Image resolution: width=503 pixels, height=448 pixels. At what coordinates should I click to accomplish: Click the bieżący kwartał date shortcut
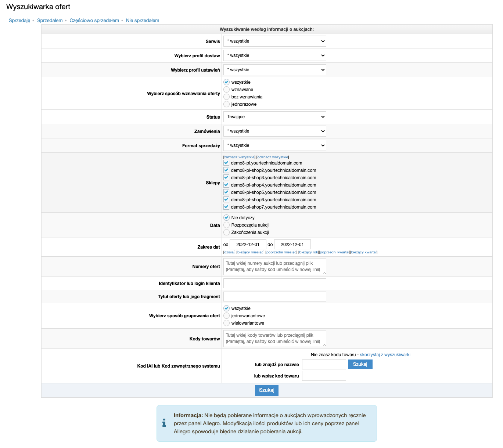(x=364, y=252)
